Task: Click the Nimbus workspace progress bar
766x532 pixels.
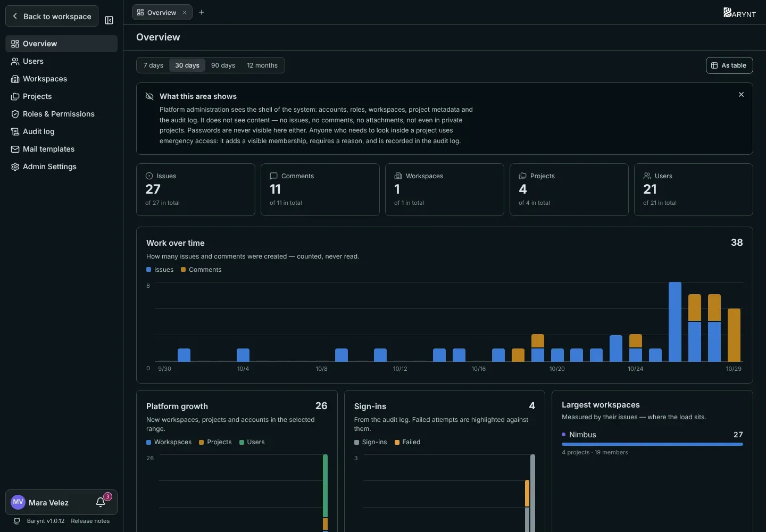Action: [652, 444]
